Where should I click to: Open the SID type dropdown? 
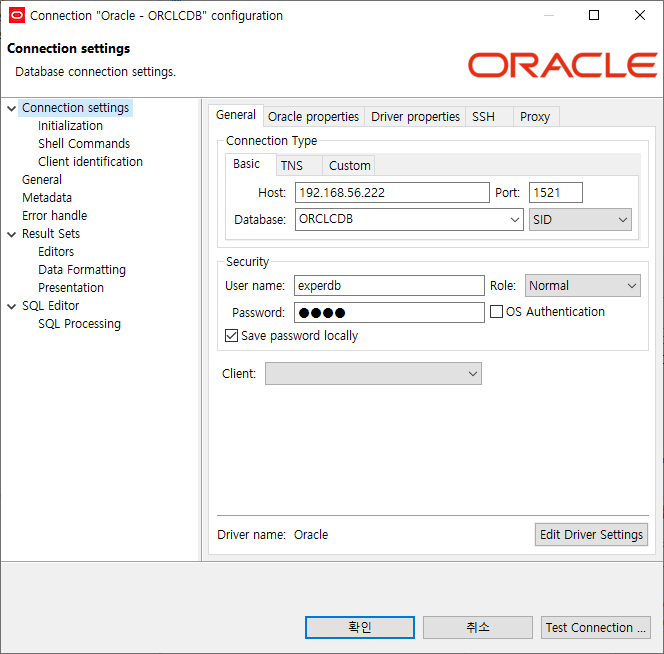coord(580,219)
